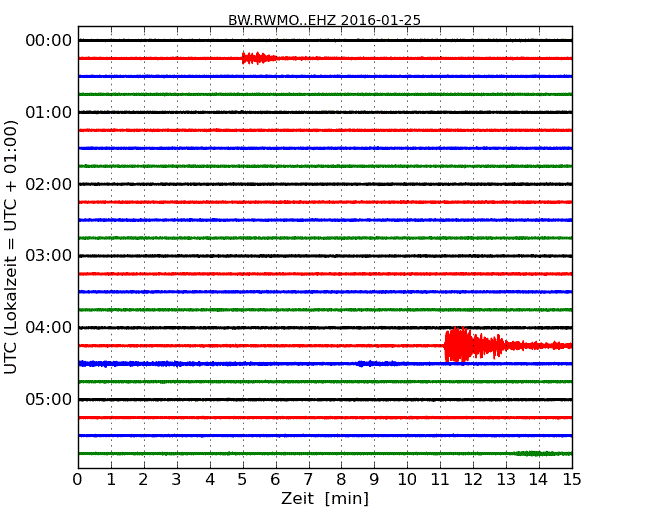
Task: Click x-axis tick label 8
Action: 341,480
